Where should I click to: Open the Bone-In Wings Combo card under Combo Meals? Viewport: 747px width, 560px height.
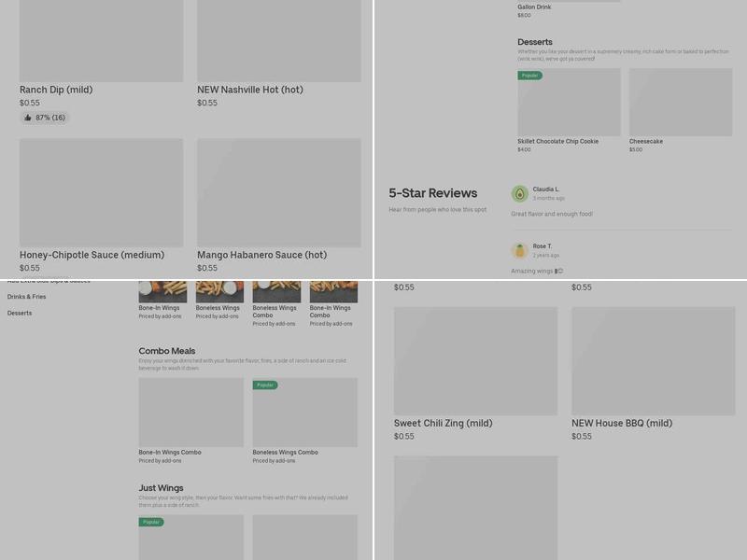(x=191, y=413)
